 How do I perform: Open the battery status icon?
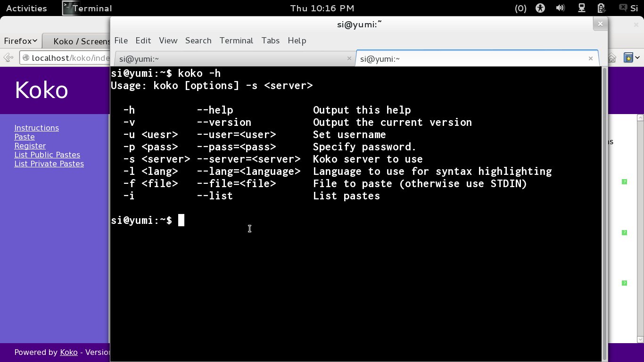[x=601, y=8]
